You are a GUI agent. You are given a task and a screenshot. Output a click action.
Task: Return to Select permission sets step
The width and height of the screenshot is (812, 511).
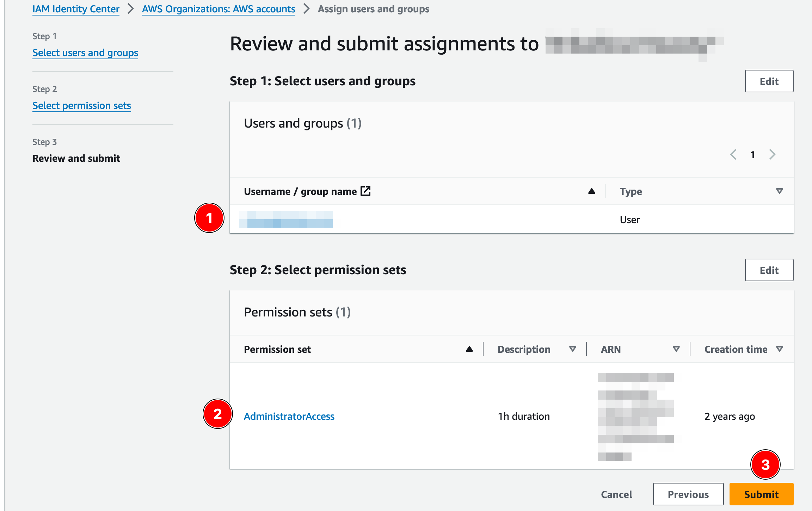[82, 106]
